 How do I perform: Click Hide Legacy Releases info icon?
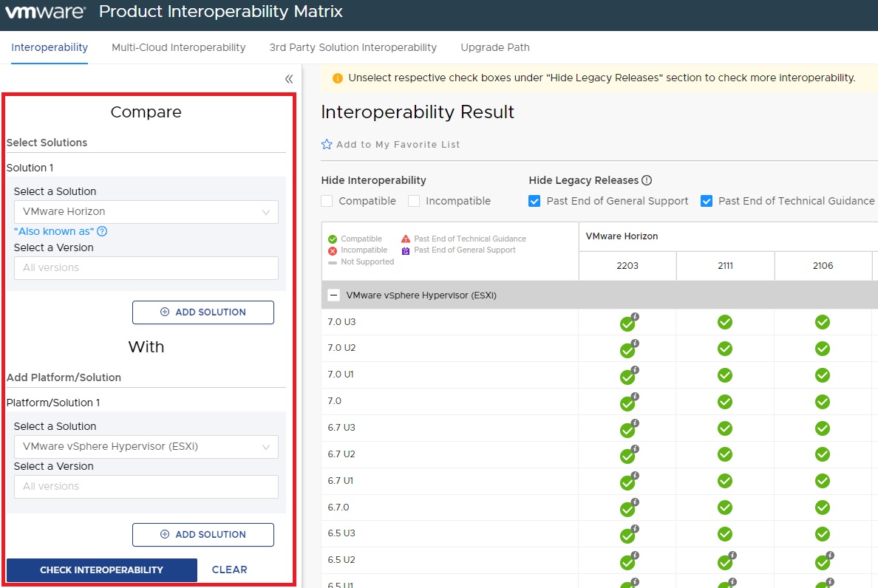tap(647, 180)
